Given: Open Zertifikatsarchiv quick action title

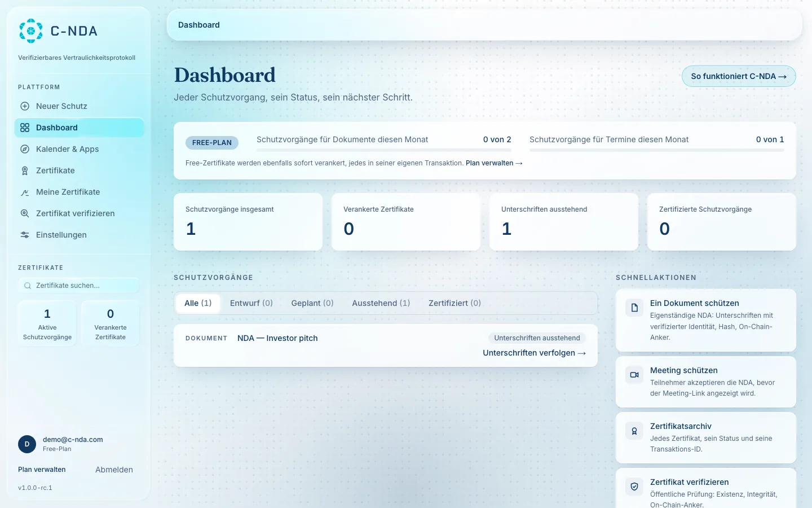Looking at the screenshot, I should [681, 426].
